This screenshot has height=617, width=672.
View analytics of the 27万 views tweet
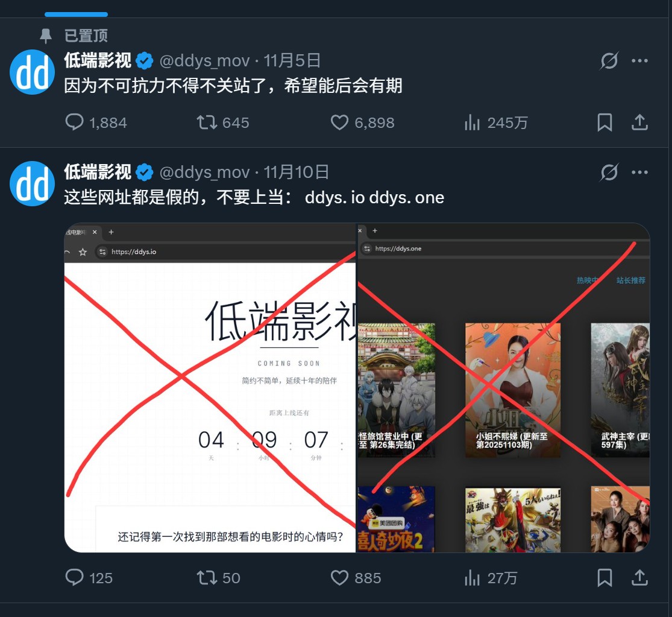point(472,578)
